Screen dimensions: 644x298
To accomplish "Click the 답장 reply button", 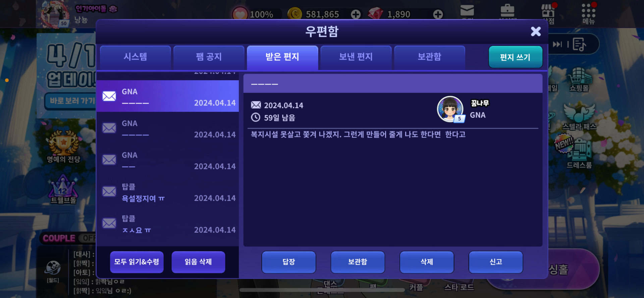I will [289, 262].
